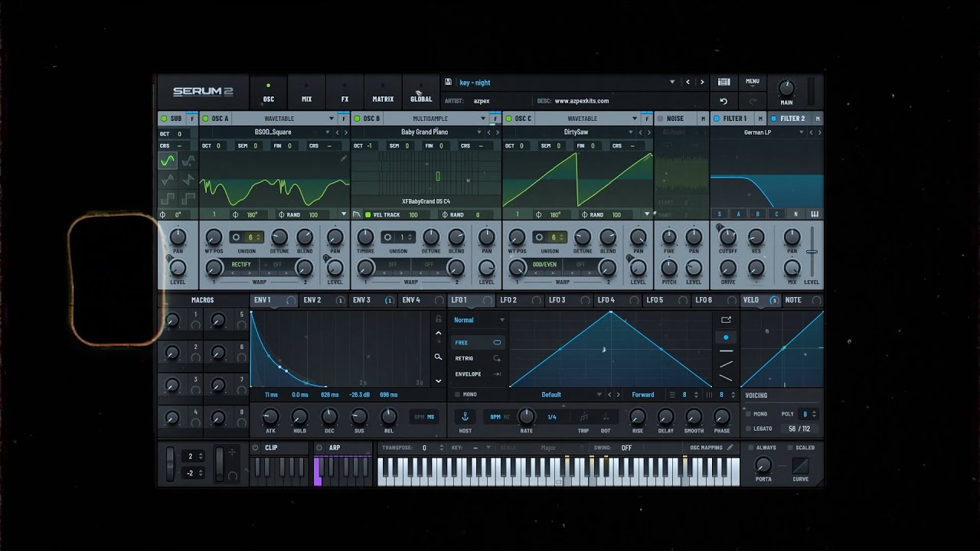Select the sine wave sub oscillator shape
The width and height of the screenshot is (980, 551).
click(x=168, y=161)
